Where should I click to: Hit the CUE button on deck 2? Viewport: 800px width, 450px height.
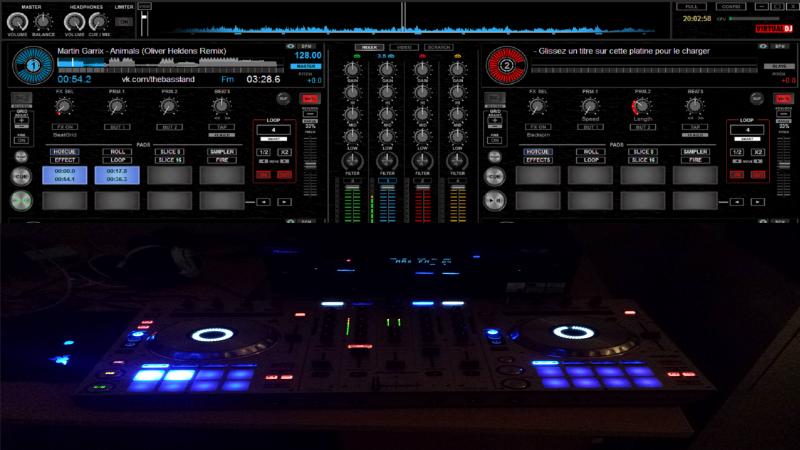[x=495, y=177]
